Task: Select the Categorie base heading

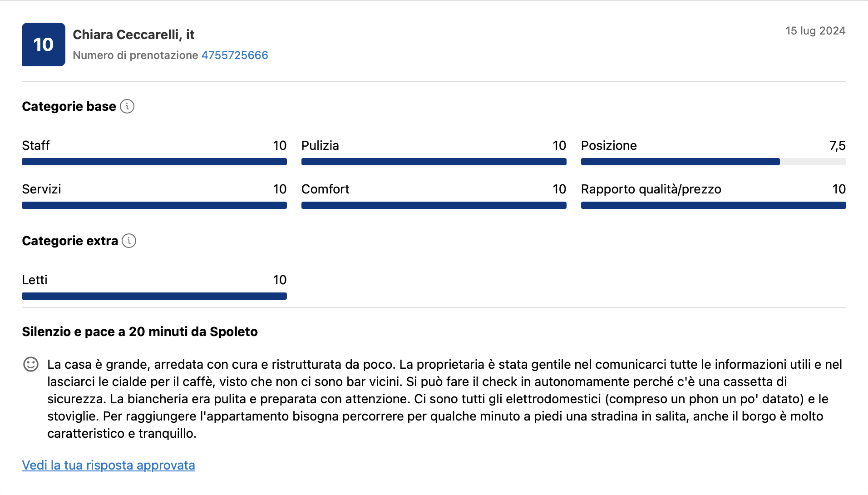Action: click(x=69, y=106)
